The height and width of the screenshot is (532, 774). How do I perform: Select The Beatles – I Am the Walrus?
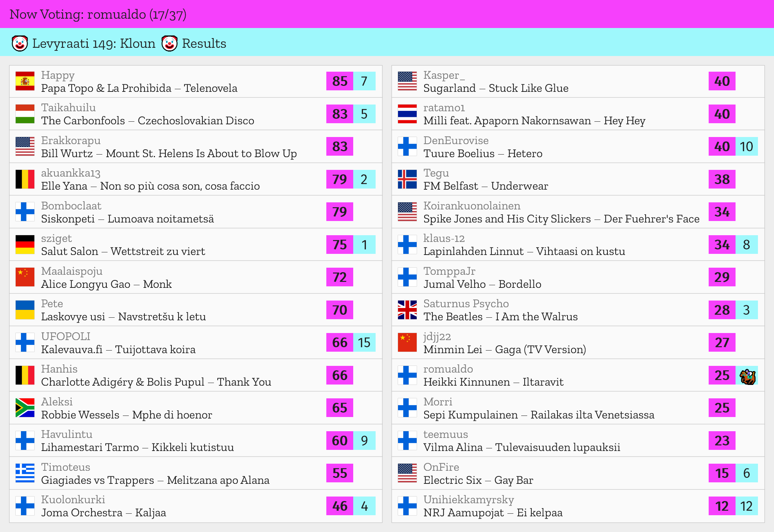(x=500, y=317)
